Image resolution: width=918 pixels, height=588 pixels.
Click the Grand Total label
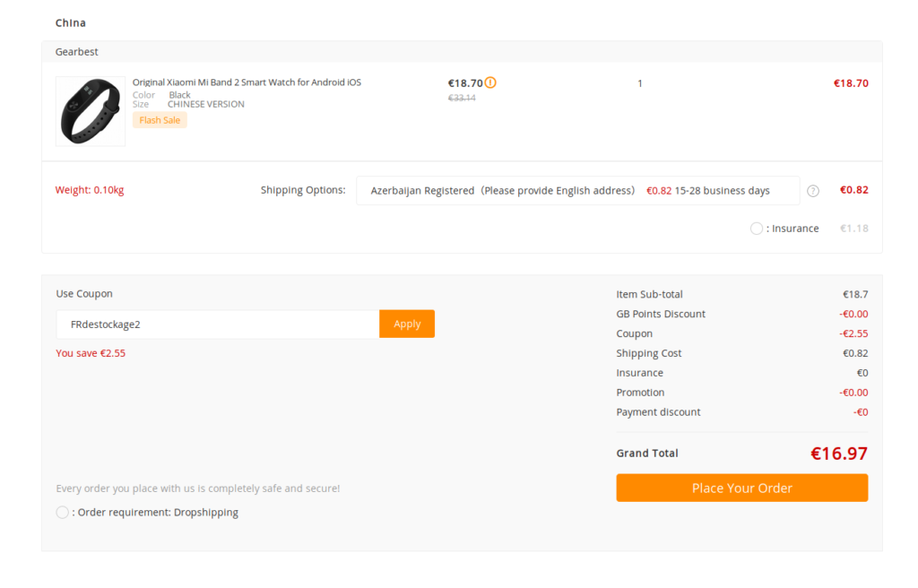coord(647,454)
